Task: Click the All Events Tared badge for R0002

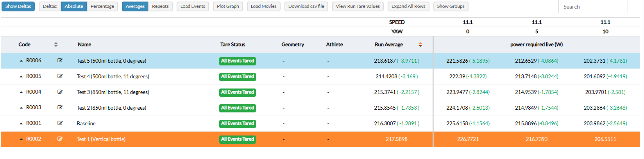Action: pos(237,139)
